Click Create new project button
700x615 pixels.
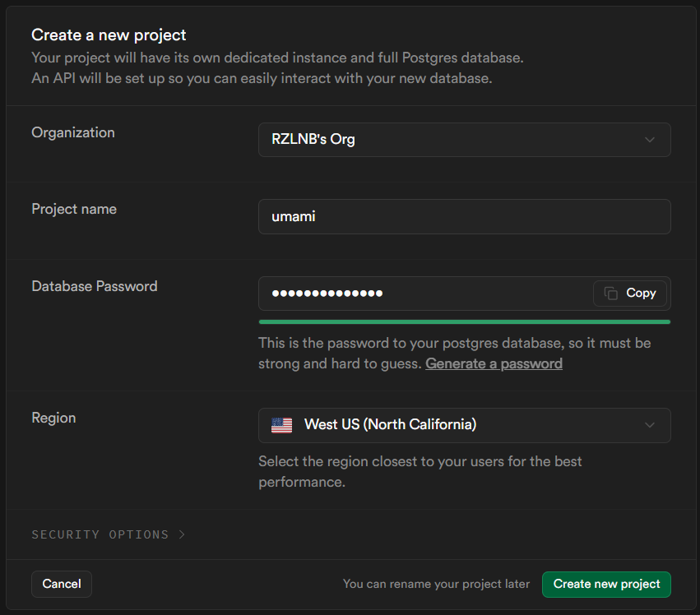coord(606,585)
